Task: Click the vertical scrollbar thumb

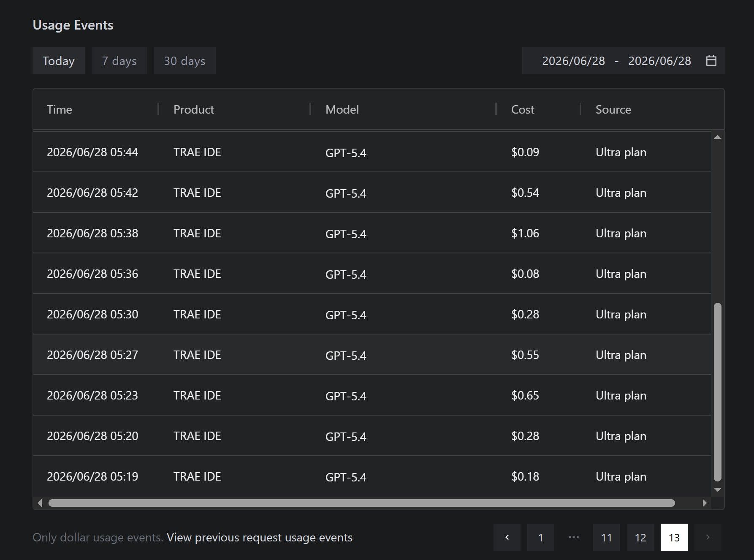Action: pos(717,392)
